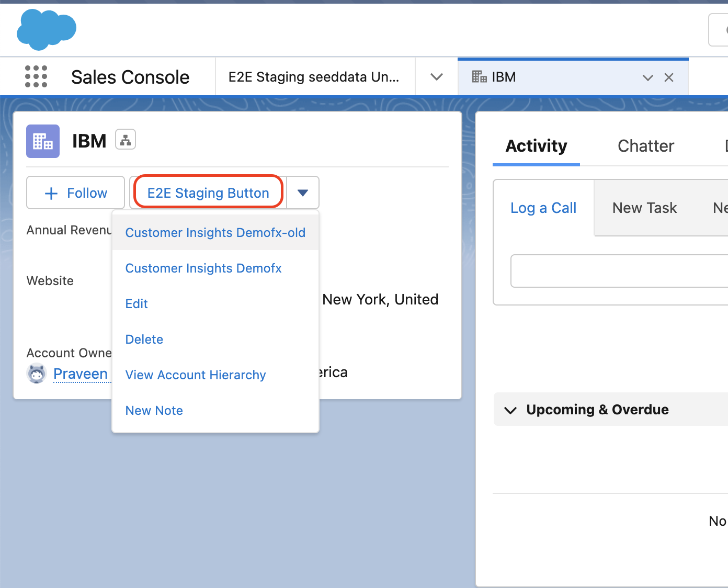Select Edit from the actions menu
This screenshot has height=588, width=728.
136,304
